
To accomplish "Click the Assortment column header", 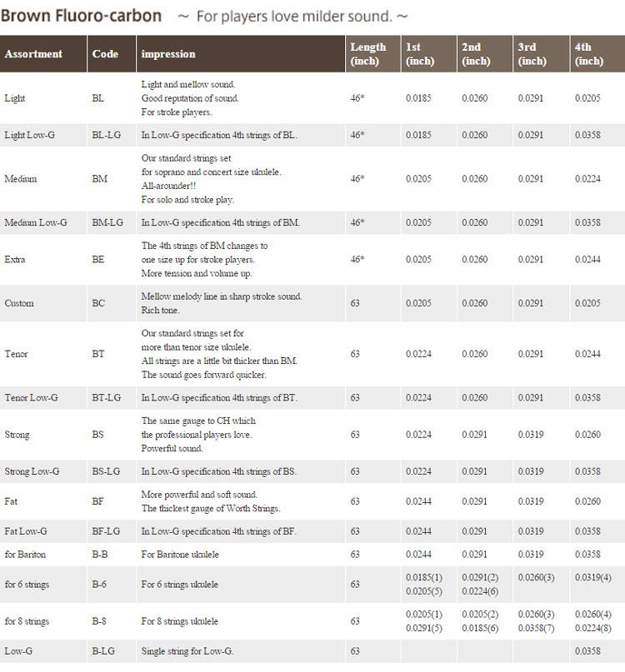I will 33,54.
